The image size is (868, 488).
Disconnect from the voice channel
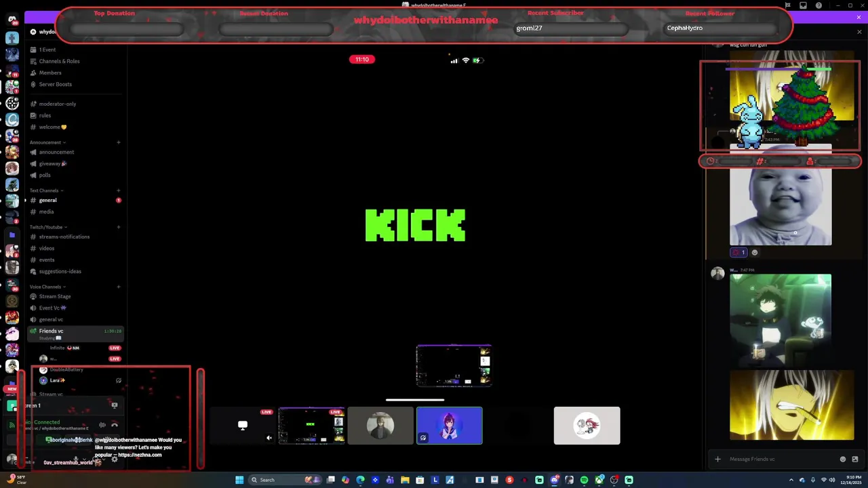coord(115,425)
